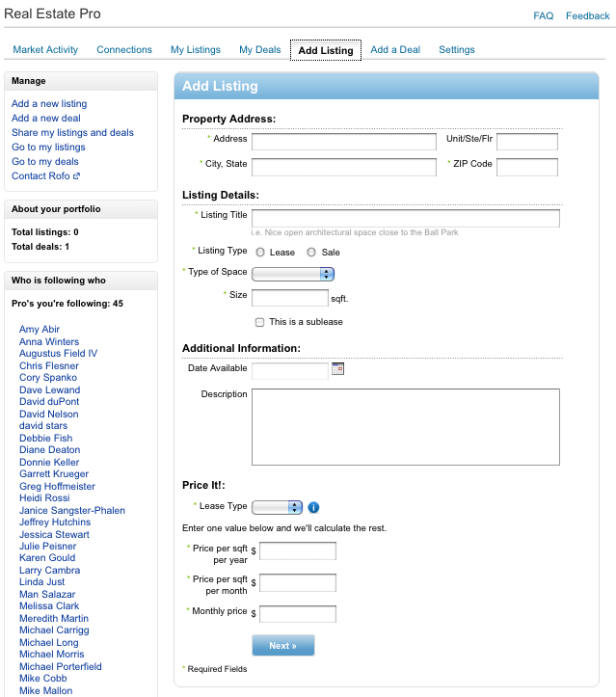Screen dimensions: 616x697
Task: Switch to the Market Activity tab
Action: point(45,50)
